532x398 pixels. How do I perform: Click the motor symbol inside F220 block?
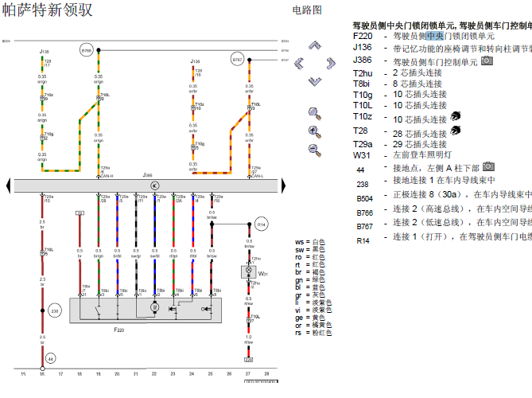(155, 307)
